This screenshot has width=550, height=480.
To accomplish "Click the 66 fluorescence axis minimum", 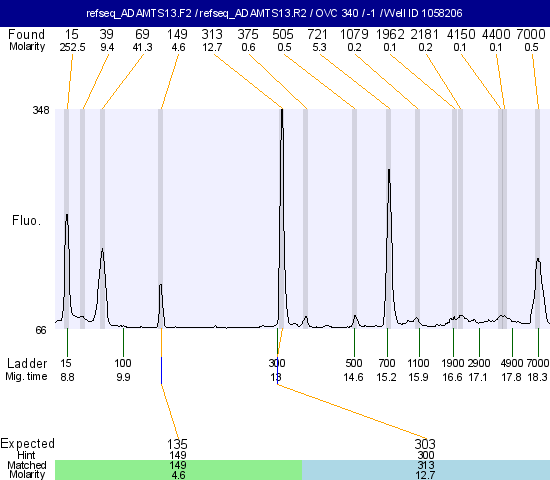I will (41, 330).
